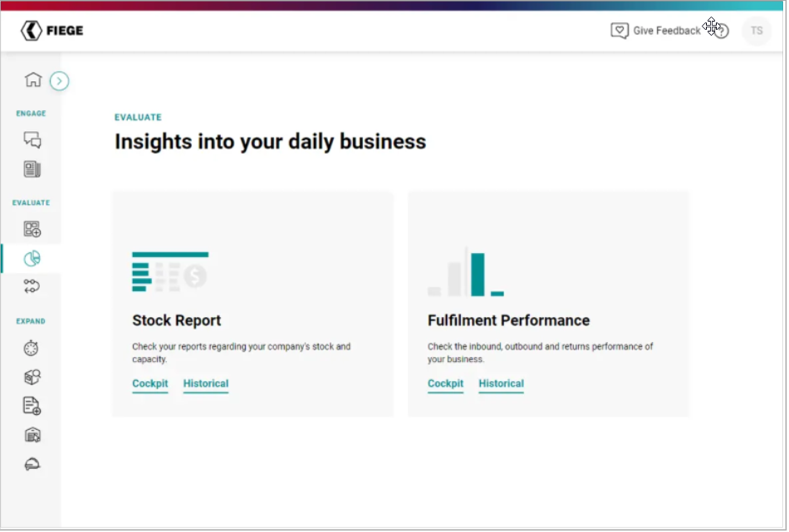Open the Home icon in the sidebar
The height and width of the screenshot is (532, 789).
32,79
